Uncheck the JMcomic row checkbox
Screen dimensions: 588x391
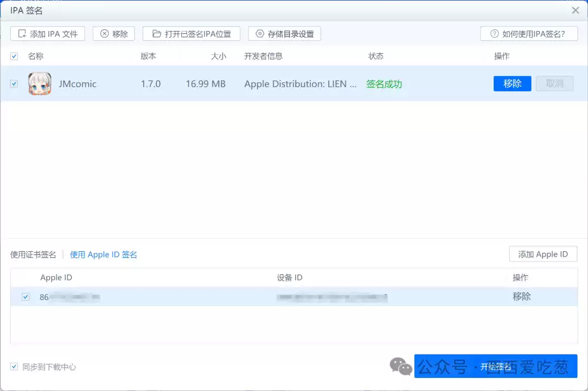14,83
